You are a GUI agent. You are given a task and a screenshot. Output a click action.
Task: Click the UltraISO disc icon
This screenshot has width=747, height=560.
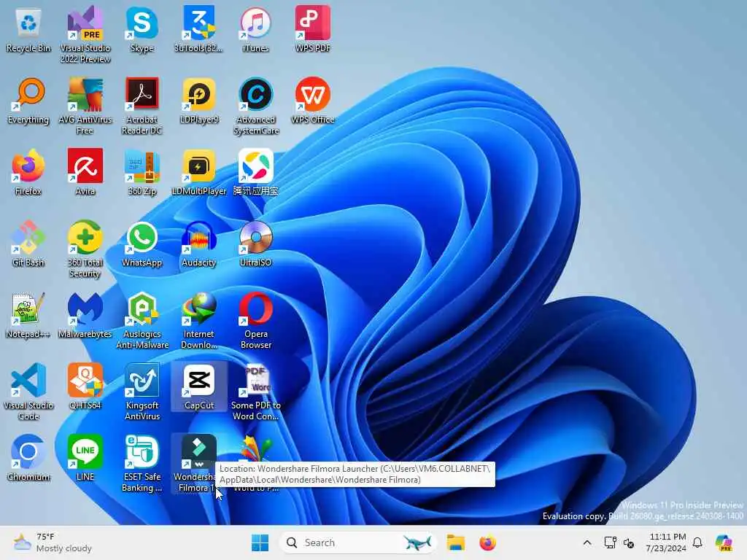point(256,244)
